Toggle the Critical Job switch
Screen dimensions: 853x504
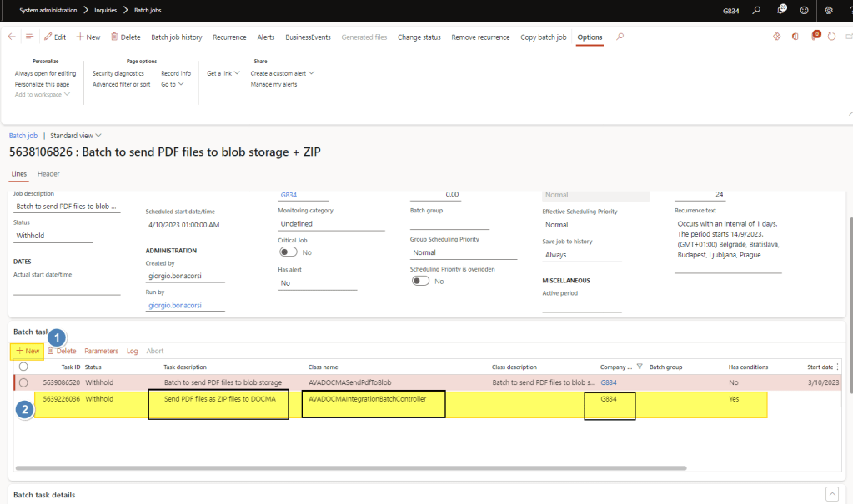(289, 252)
